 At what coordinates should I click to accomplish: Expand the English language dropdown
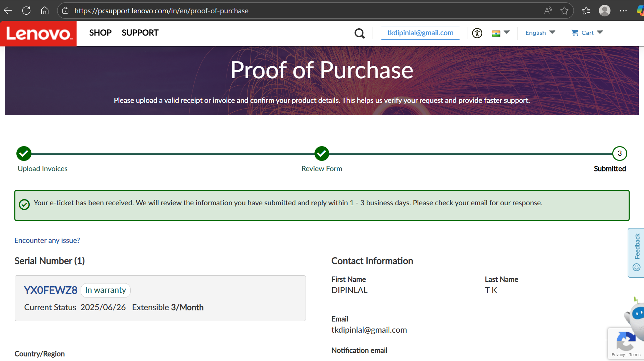[x=540, y=33]
